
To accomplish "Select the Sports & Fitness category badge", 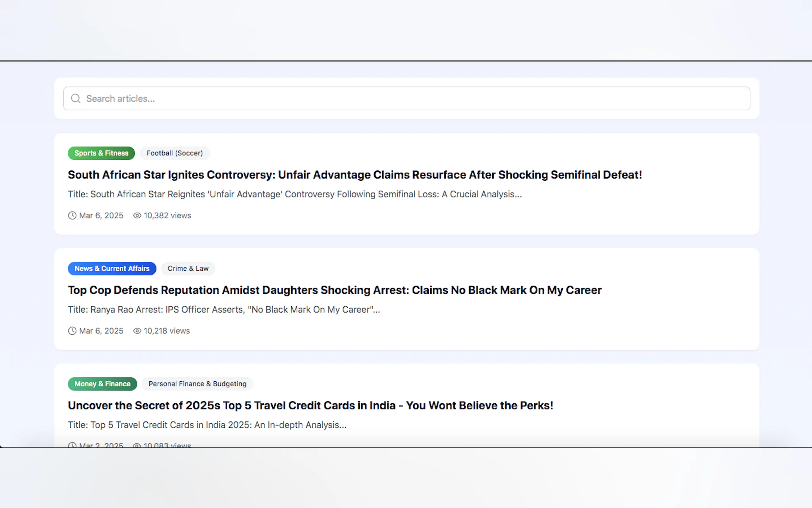I will (101, 153).
